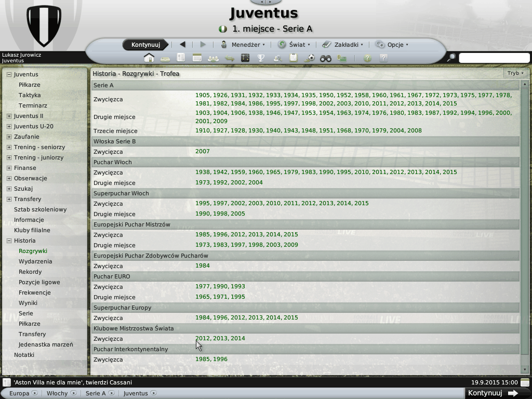
Task: Go forward with the right arrow
Action: click(x=203, y=45)
